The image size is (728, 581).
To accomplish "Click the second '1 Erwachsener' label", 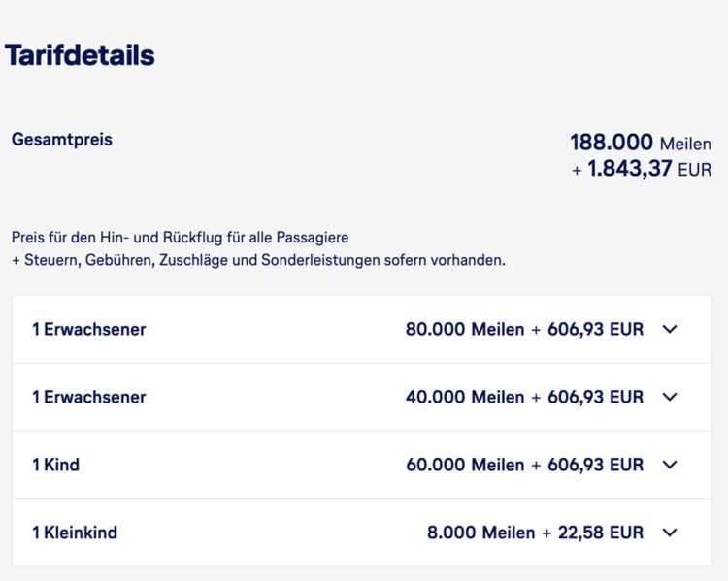I will coord(88,397).
